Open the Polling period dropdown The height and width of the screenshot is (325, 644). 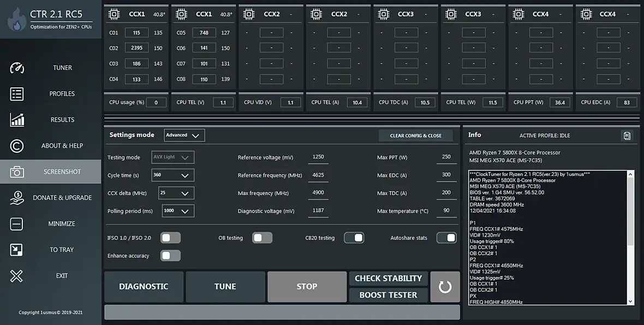[x=178, y=211]
